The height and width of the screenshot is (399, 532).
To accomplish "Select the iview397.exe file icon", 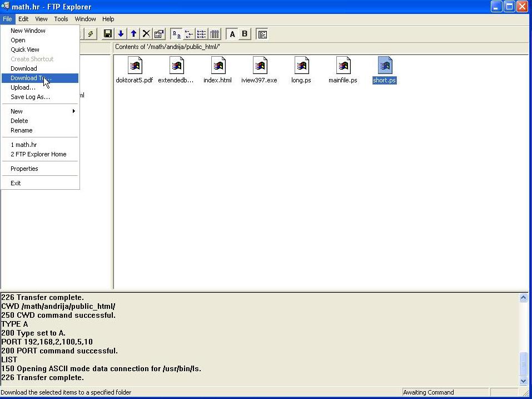I will point(260,65).
